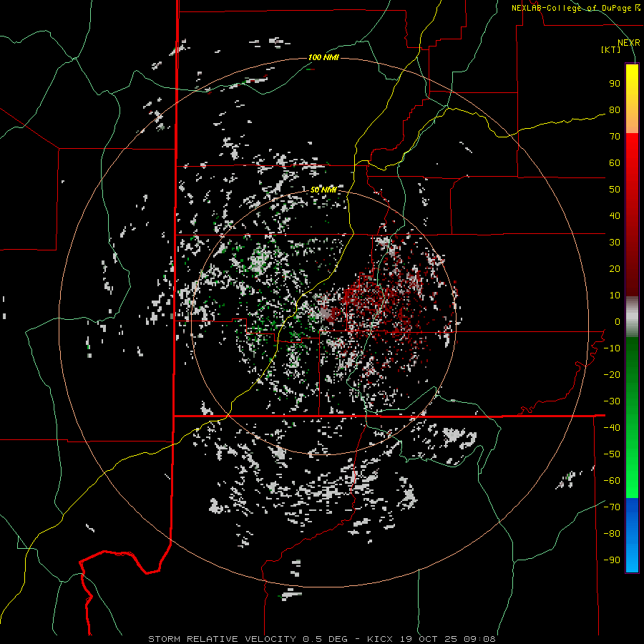This screenshot has width=644, height=644.
Task: Select the -40 value on the velocity scale
Action: (x=612, y=428)
